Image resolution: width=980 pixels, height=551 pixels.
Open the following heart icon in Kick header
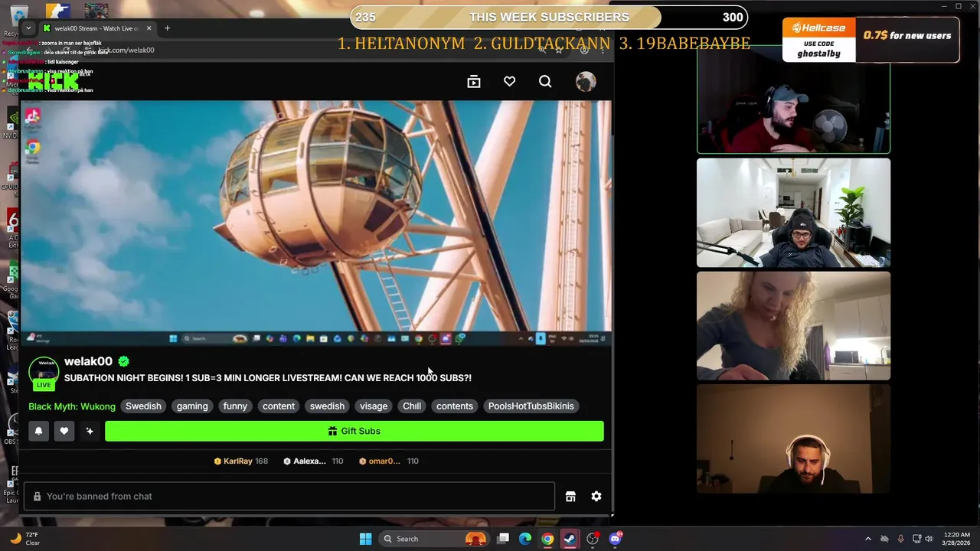coord(509,82)
